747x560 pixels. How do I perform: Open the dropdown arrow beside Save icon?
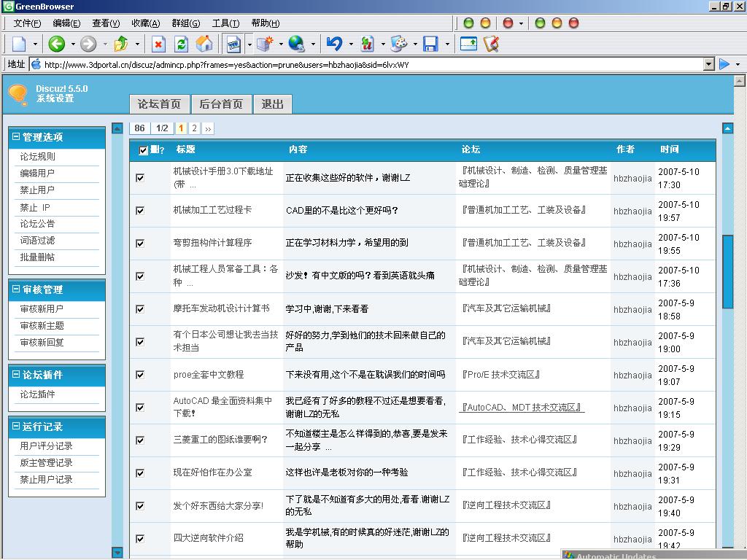pyautogui.click(x=447, y=44)
